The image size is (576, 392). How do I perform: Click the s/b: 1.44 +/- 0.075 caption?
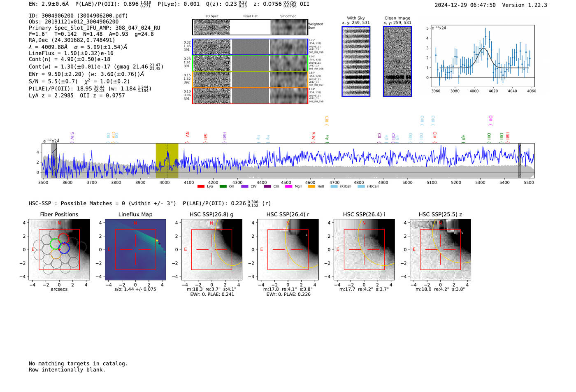tap(135, 289)
